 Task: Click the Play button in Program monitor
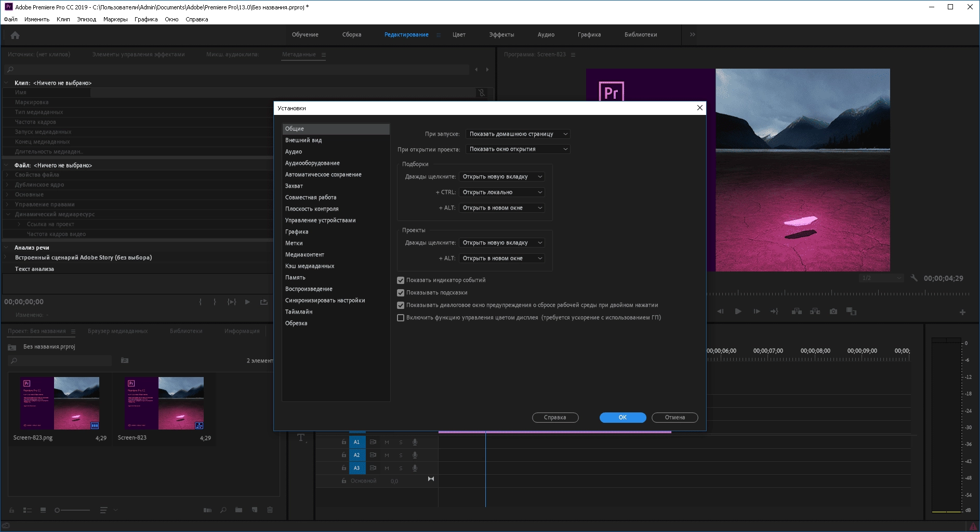coord(738,312)
